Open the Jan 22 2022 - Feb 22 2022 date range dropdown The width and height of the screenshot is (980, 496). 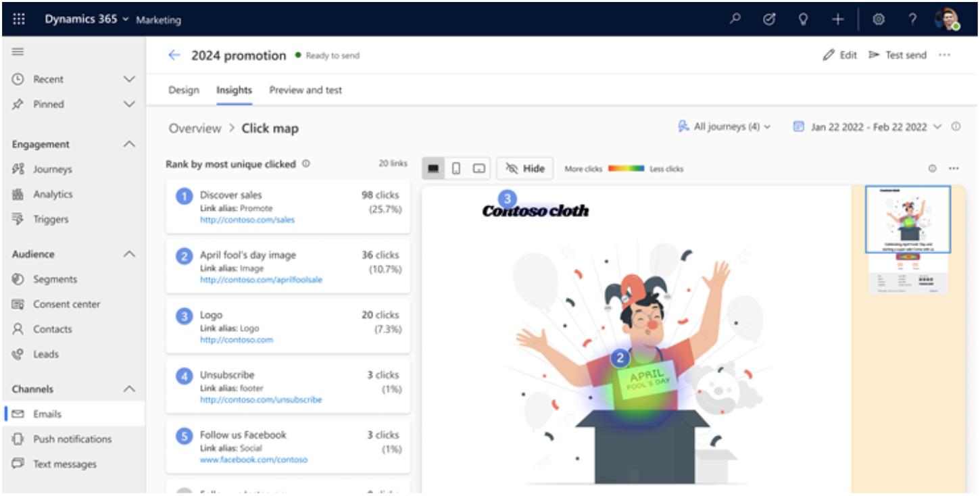coord(867,126)
